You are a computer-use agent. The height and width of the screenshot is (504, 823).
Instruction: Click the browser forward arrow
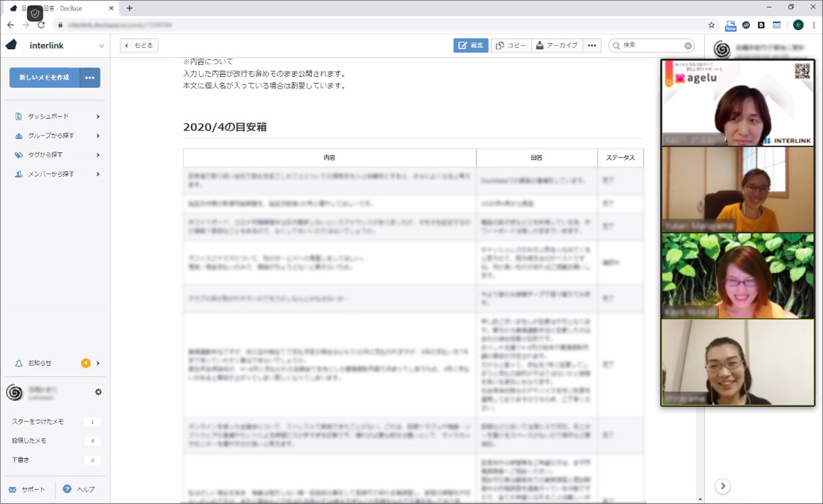[x=26, y=25]
